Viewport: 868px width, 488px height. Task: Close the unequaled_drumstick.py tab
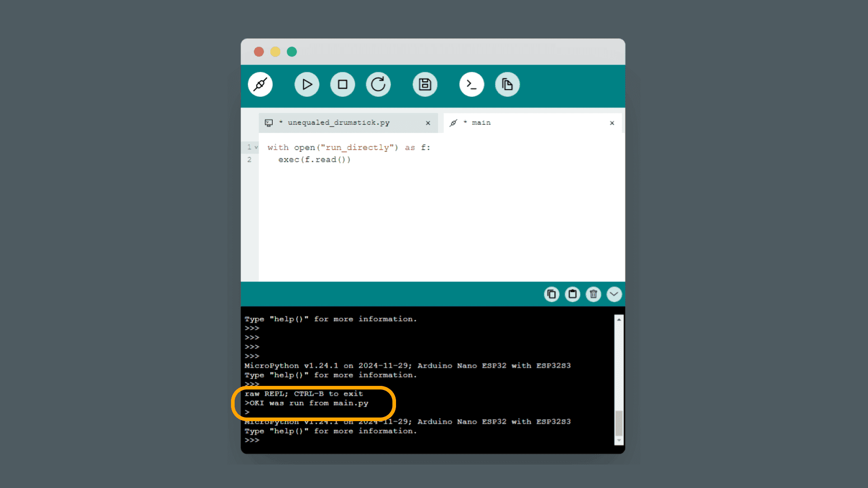tap(428, 123)
